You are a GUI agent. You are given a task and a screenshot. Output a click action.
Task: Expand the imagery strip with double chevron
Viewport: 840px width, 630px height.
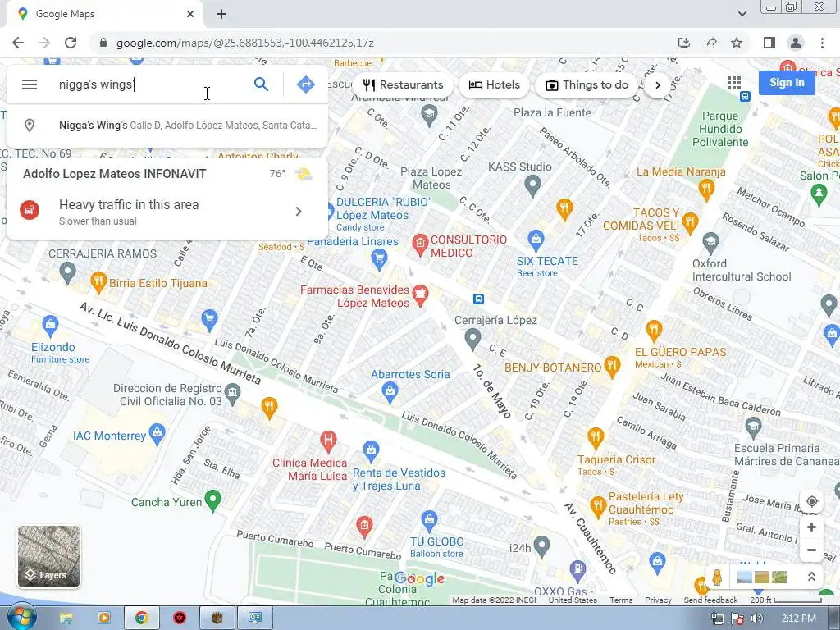coord(811,577)
